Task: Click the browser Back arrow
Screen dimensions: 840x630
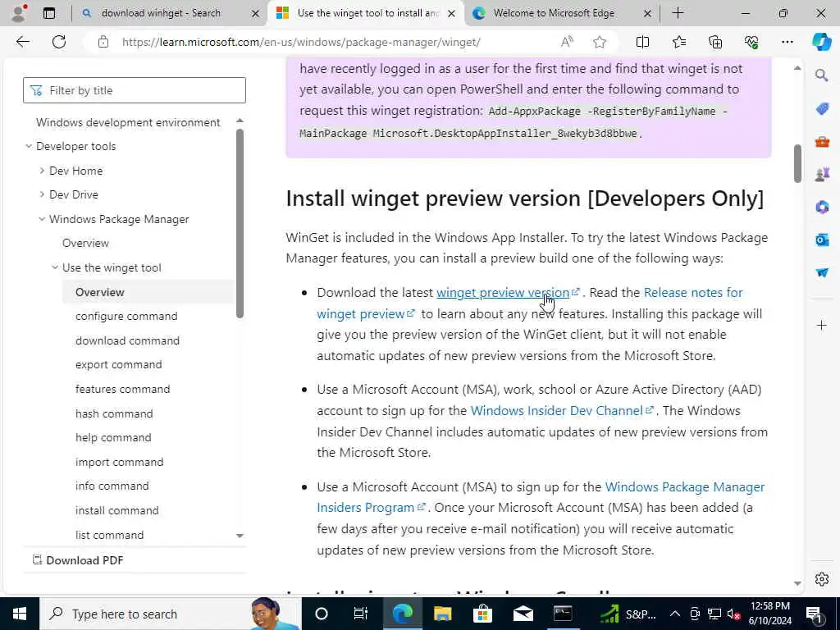Action: [x=22, y=42]
